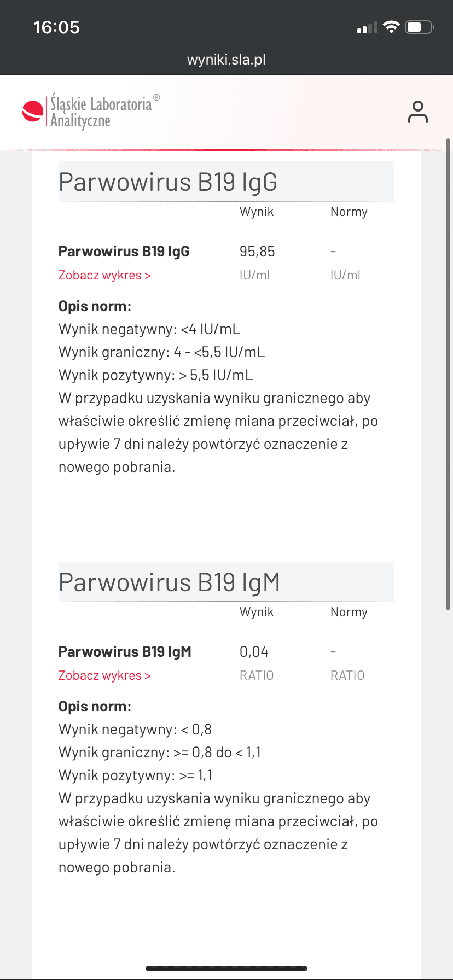Tap the bold "Parwowirus B19 IgM" row label
Screen dimensions: 453x980
125,652
